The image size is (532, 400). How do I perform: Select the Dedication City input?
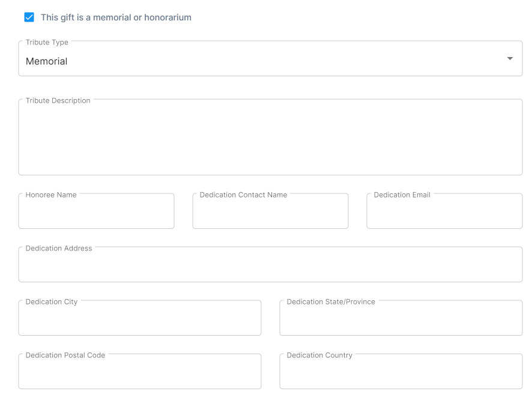(140, 320)
